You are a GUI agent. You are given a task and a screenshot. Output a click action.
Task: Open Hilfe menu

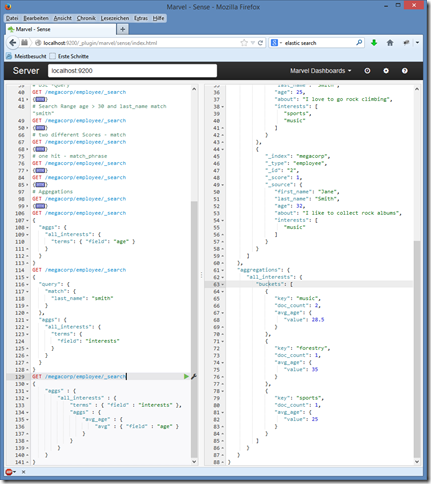click(158, 18)
